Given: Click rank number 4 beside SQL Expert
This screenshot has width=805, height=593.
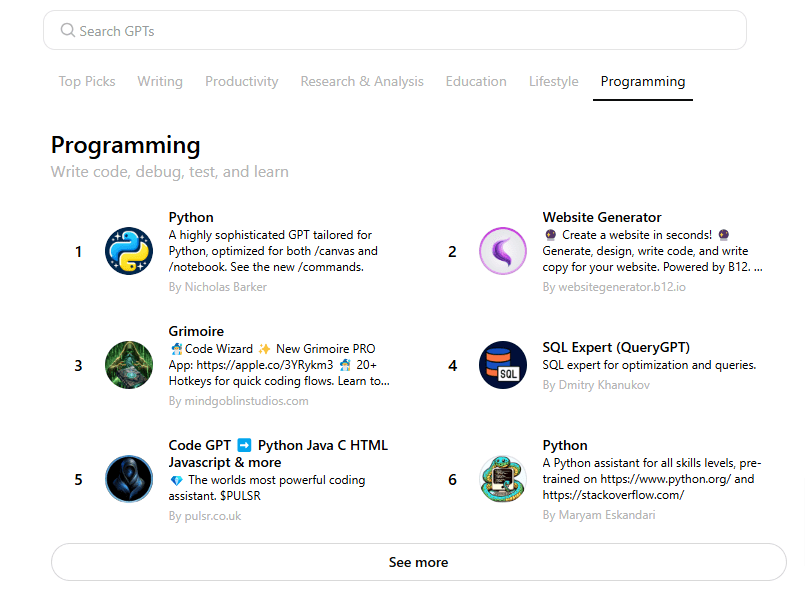Looking at the screenshot, I should (x=452, y=366).
